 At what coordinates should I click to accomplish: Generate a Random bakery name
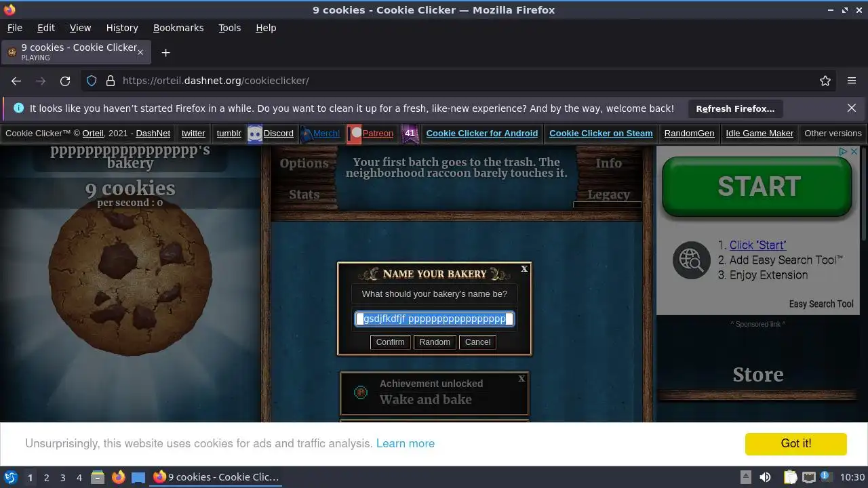click(435, 342)
